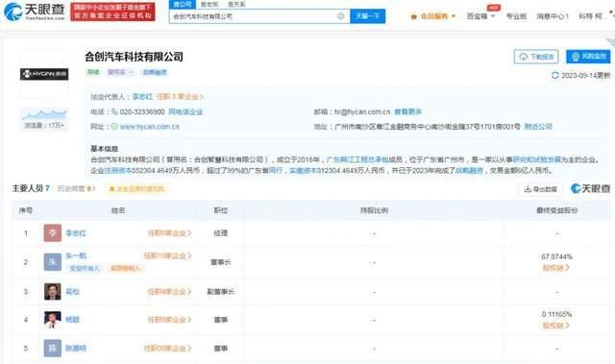
Task: Open 朱一凯 name link in row 2
Action: pos(76,255)
